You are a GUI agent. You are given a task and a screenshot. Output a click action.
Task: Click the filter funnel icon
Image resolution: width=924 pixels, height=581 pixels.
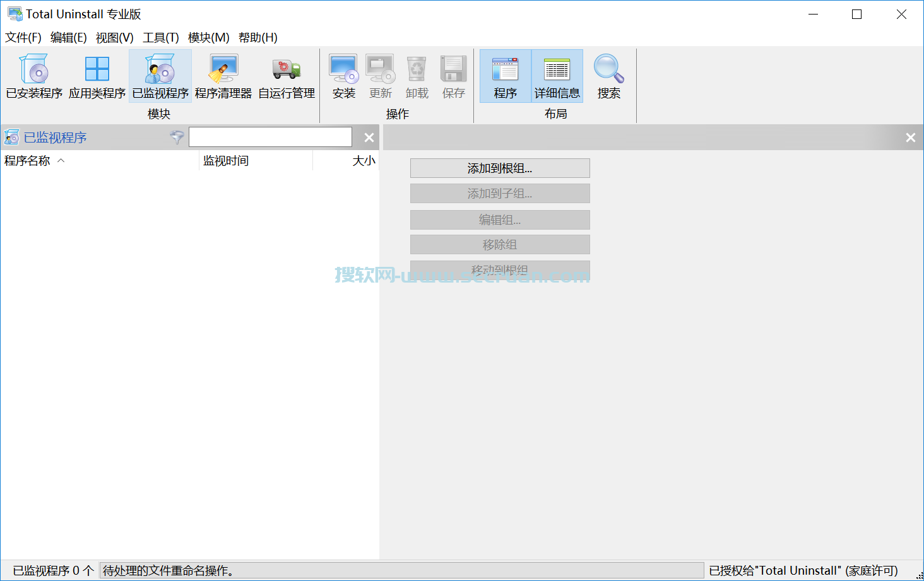[177, 137]
